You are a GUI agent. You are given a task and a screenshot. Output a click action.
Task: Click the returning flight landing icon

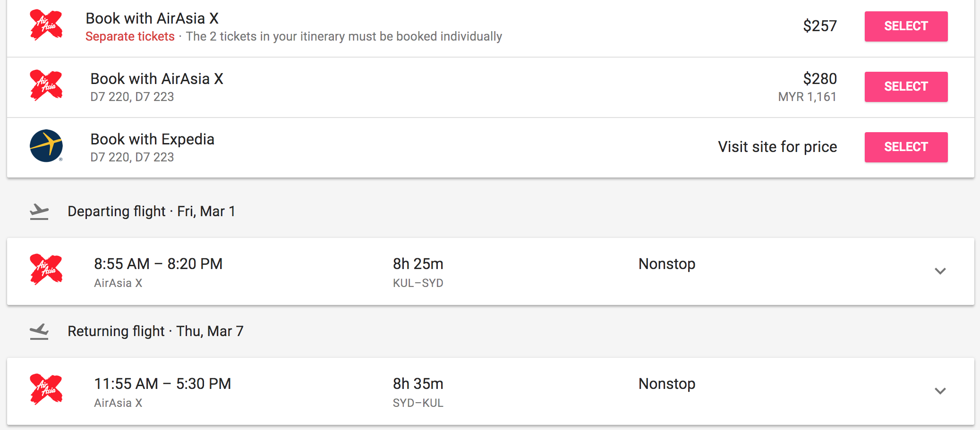point(39,331)
